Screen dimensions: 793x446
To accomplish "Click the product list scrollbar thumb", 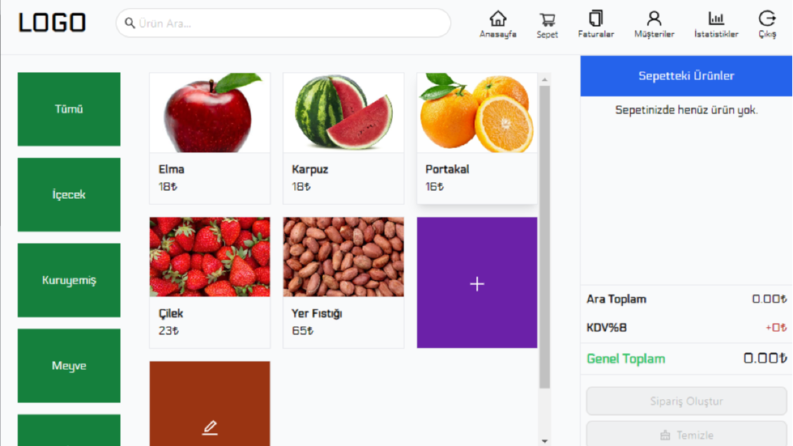I will tap(545, 237).
